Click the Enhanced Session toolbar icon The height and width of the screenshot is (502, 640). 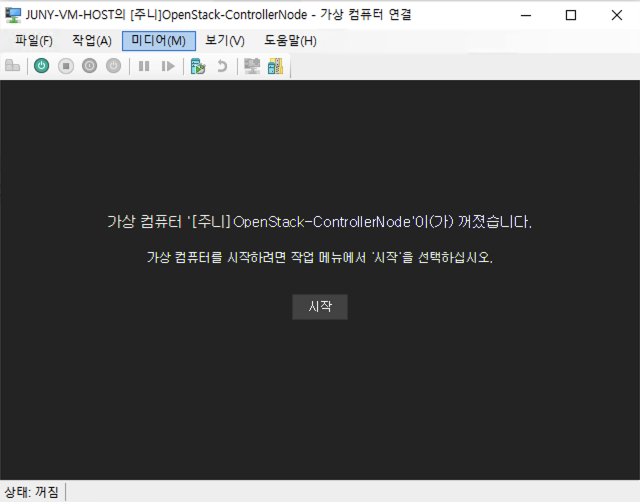pyautogui.click(x=252, y=66)
